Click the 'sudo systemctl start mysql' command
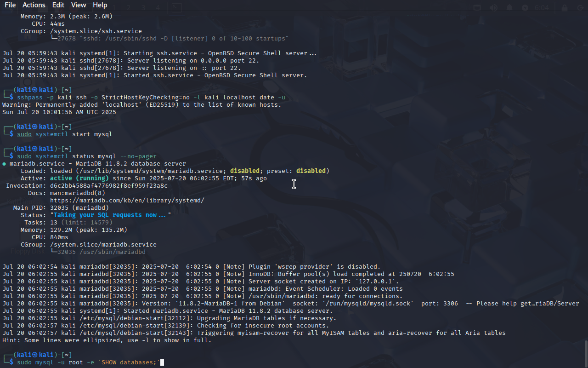The width and height of the screenshot is (588, 368). coord(65,134)
